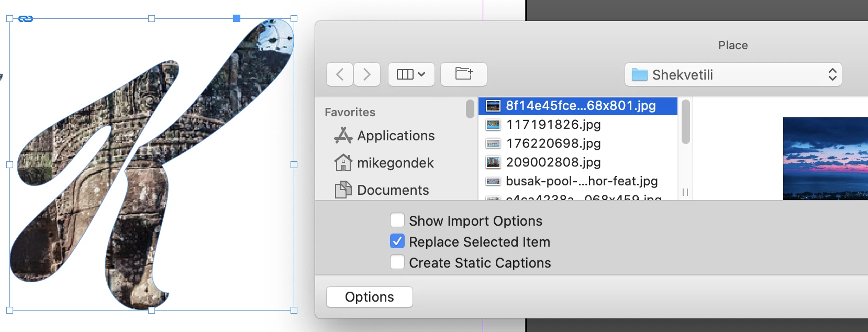868x332 pixels.
Task: Click thumbnail icon of selected 8f14e45fce file
Action: pyautogui.click(x=493, y=106)
